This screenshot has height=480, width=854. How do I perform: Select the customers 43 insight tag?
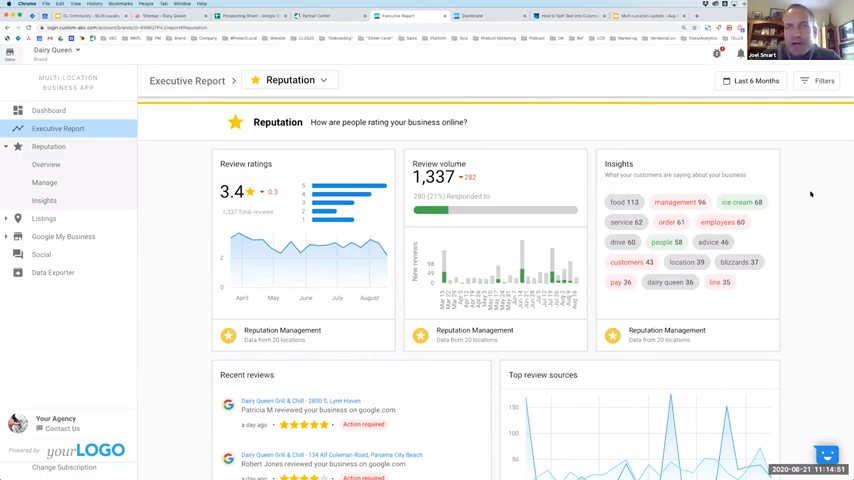pos(631,262)
